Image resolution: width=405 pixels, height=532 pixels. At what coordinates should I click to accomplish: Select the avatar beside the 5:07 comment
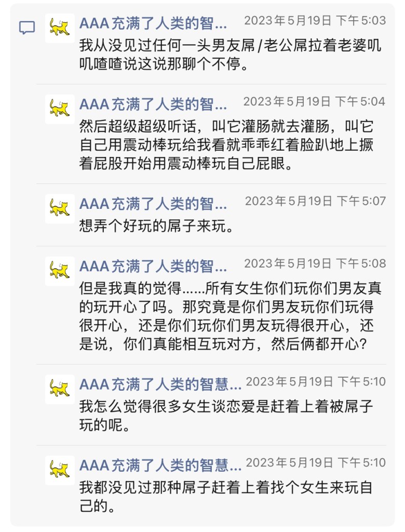(x=60, y=209)
